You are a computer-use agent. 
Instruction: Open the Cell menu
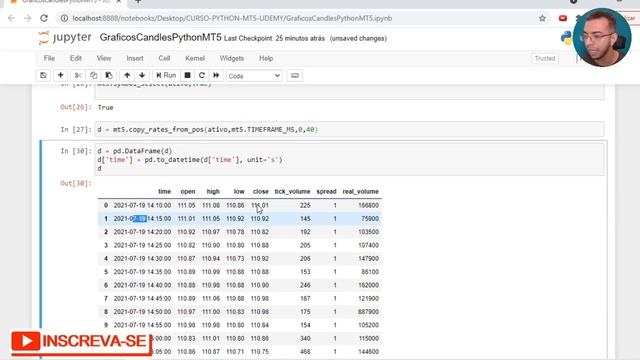tap(164, 58)
